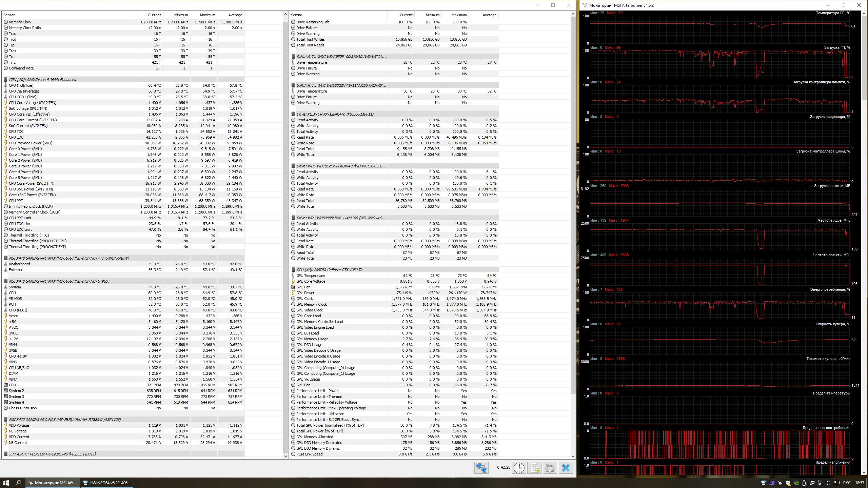Click the left panel Maximum column header
The height and width of the screenshot is (488, 868).
click(x=207, y=15)
